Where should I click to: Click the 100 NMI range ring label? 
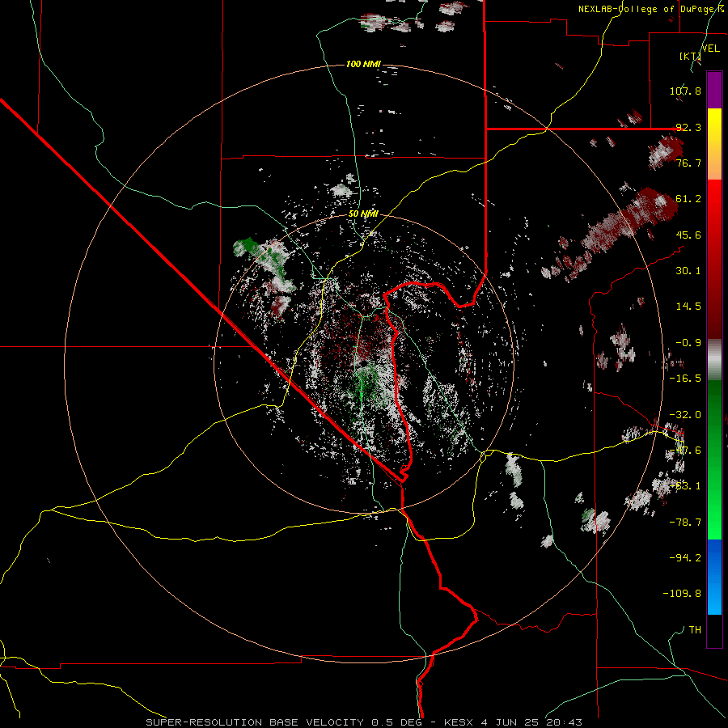(x=363, y=64)
